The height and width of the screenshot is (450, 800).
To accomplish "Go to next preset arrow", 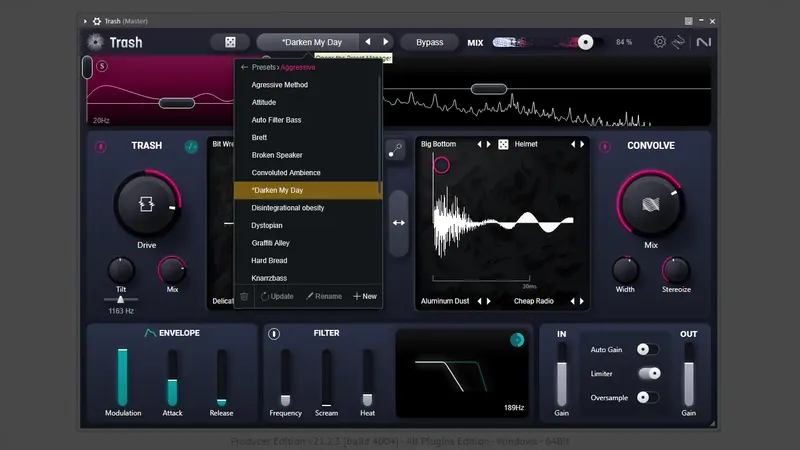I will click(x=386, y=42).
